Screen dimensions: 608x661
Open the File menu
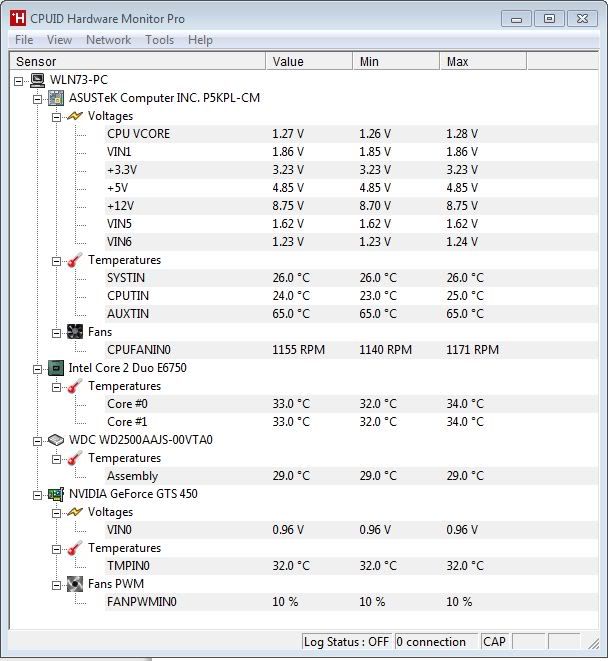24,40
